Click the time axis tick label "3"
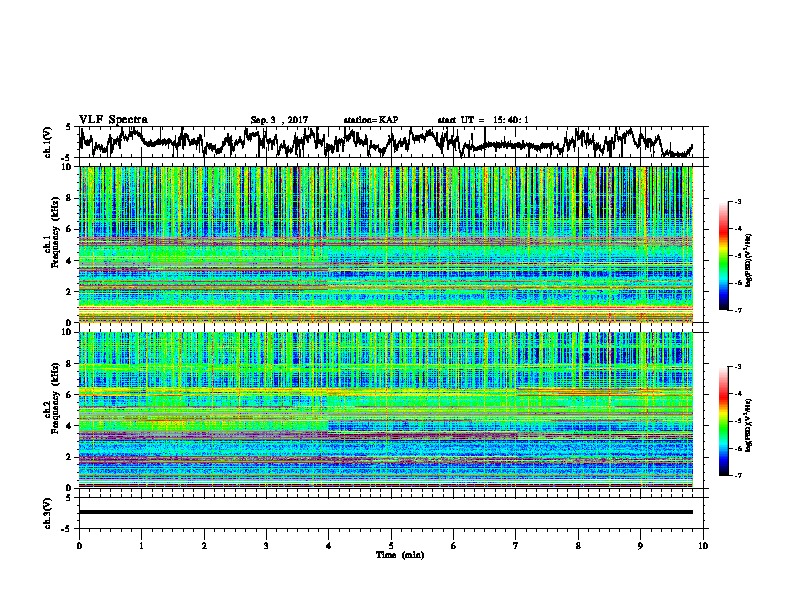 pyautogui.click(x=266, y=546)
